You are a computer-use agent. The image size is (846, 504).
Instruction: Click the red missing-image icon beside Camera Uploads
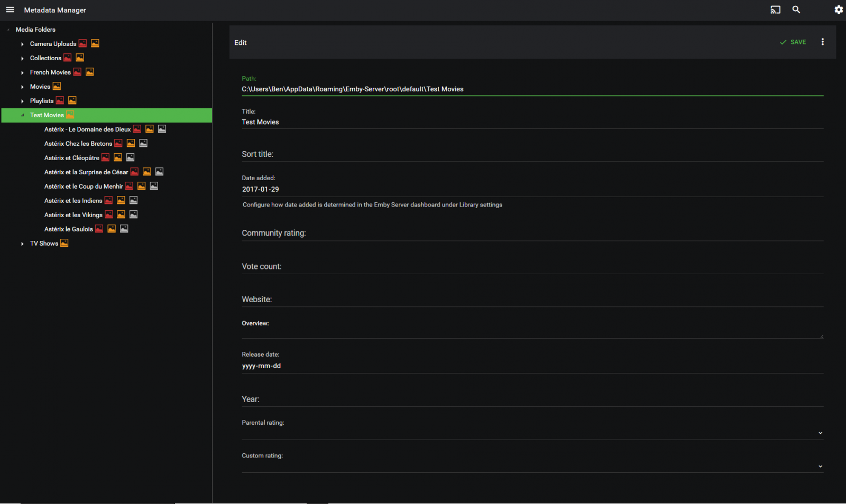[x=82, y=43]
